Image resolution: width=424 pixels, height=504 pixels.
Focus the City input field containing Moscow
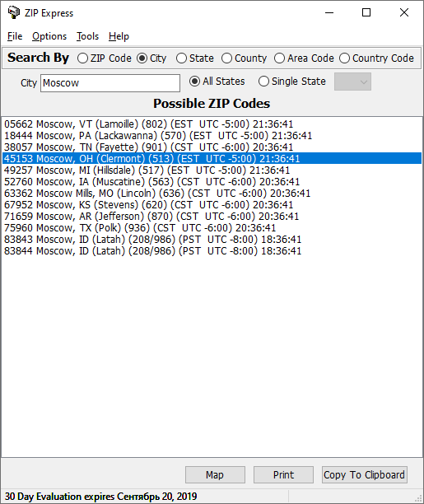click(x=110, y=83)
